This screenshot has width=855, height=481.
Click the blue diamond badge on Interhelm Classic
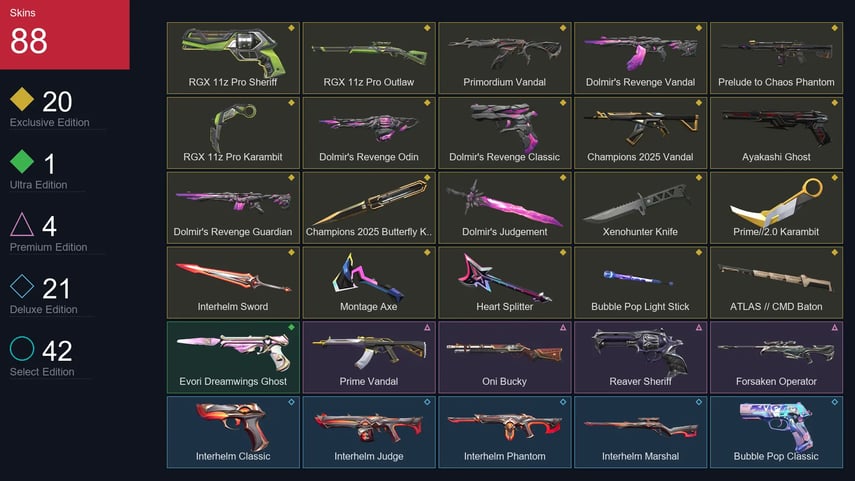coord(291,402)
